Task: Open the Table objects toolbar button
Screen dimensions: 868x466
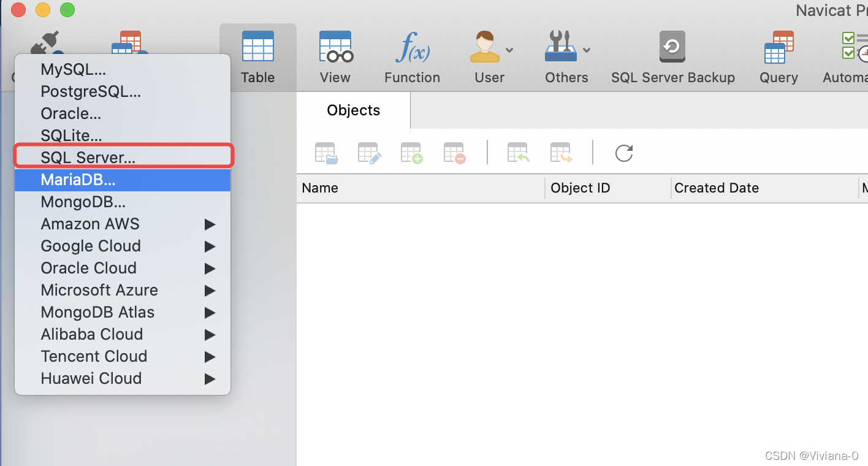Action: 257,58
